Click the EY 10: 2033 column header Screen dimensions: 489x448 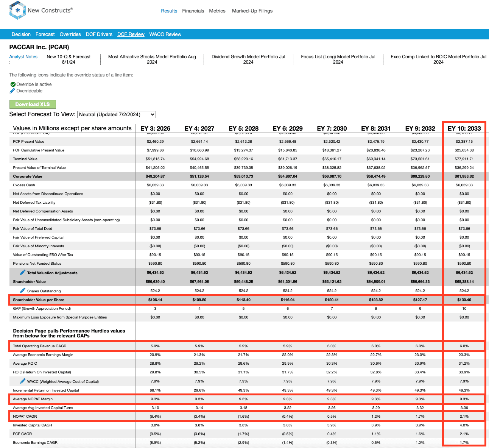coord(464,128)
